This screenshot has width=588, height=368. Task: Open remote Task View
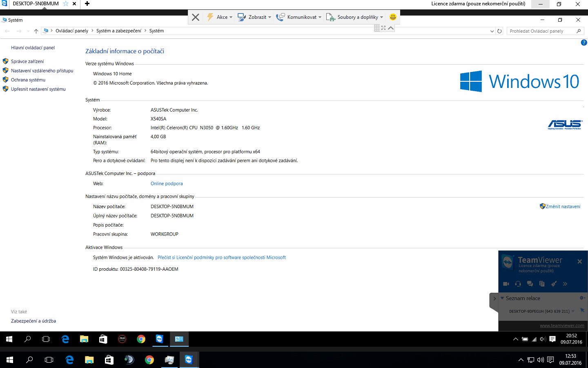tap(46, 339)
